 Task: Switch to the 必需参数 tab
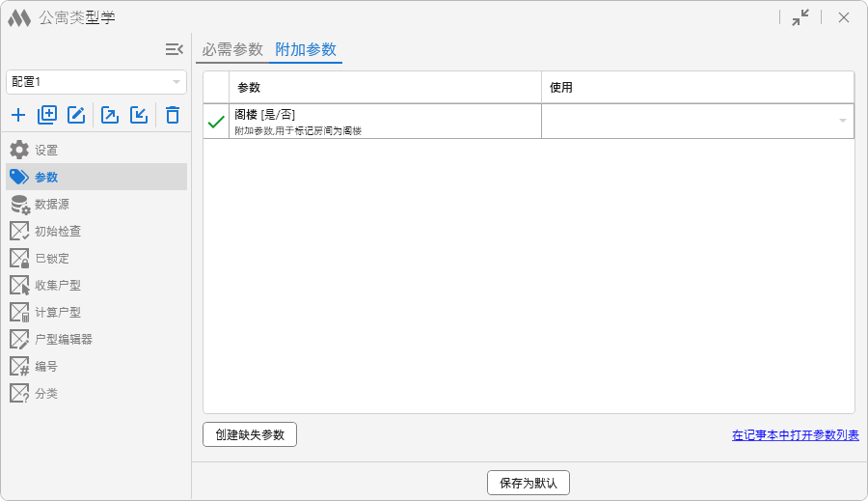(x=231, y=50)
